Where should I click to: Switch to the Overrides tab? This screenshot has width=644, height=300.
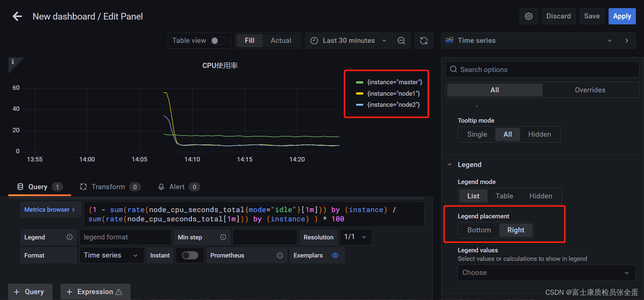click(590, 90)
